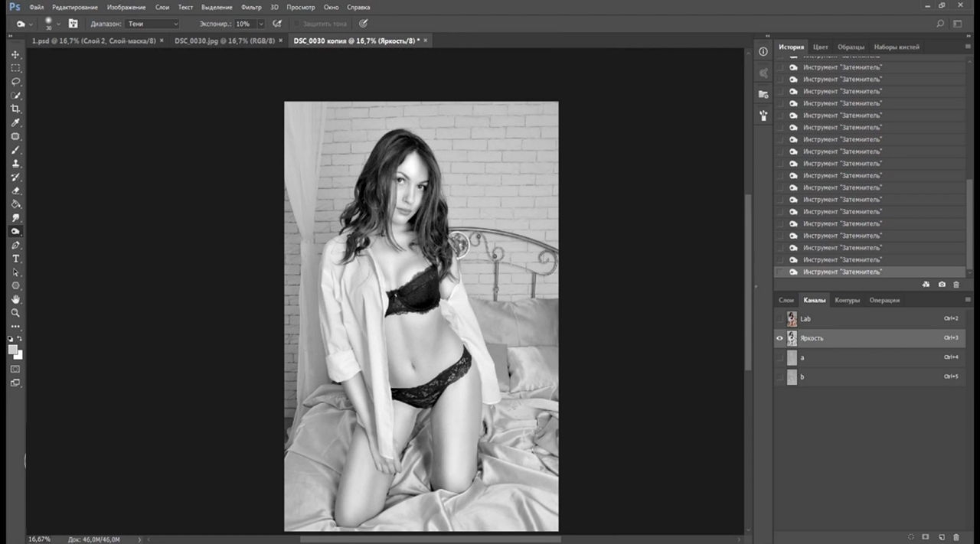Switch to the Операции tab
The height and width of the screenshot is (544, 980).
[884, 300]
